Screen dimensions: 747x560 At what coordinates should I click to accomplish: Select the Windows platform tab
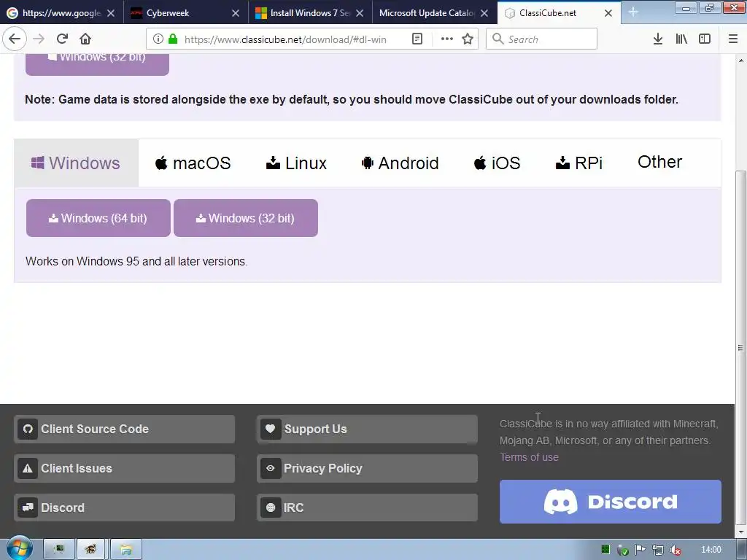(76, 163)
